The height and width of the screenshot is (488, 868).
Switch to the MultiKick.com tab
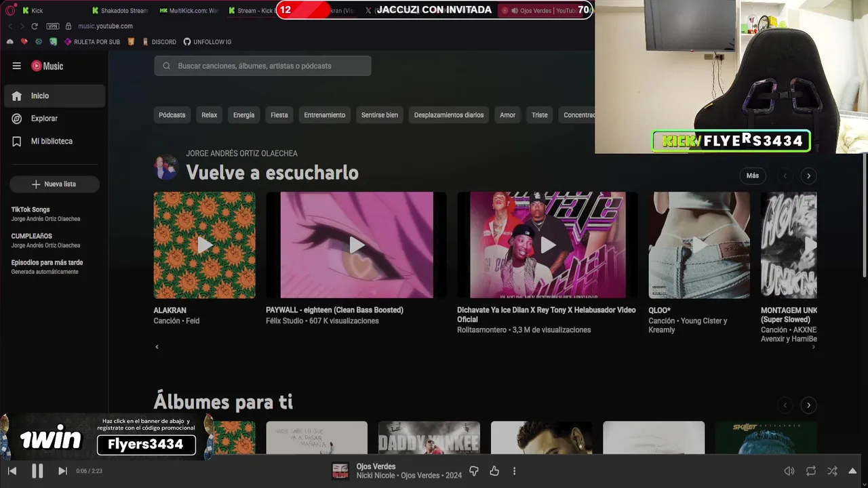pyautogui.click(x=189, y=11)
